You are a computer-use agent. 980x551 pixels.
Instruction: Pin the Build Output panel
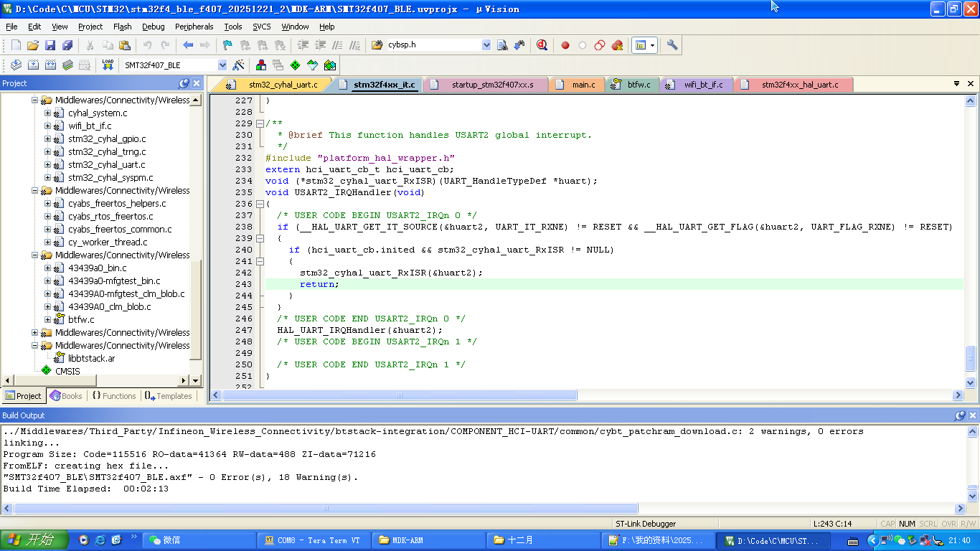(x=960, y=415)
